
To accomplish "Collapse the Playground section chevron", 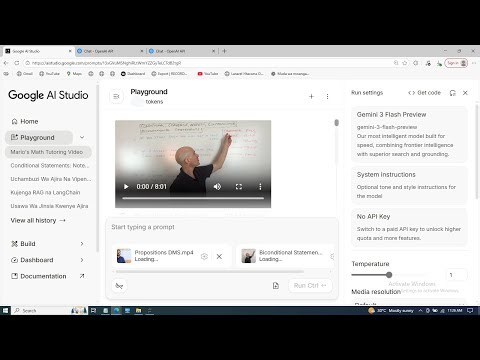I will pos(82,137).
